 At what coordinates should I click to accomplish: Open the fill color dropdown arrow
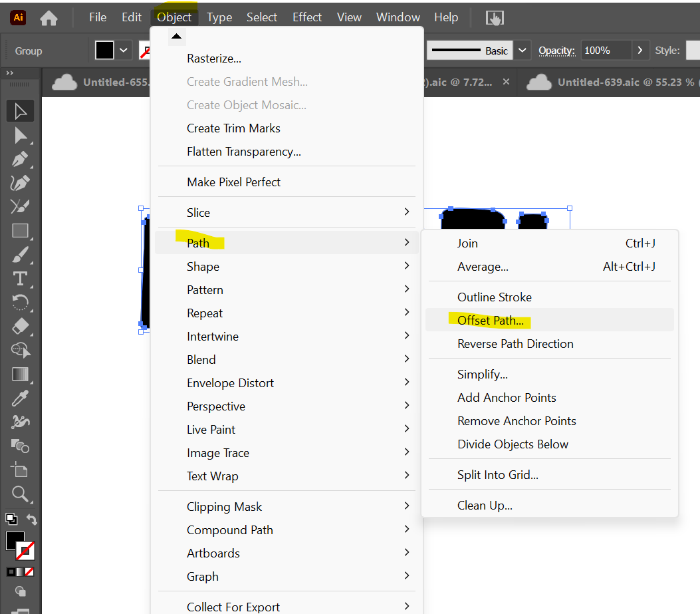124,51
